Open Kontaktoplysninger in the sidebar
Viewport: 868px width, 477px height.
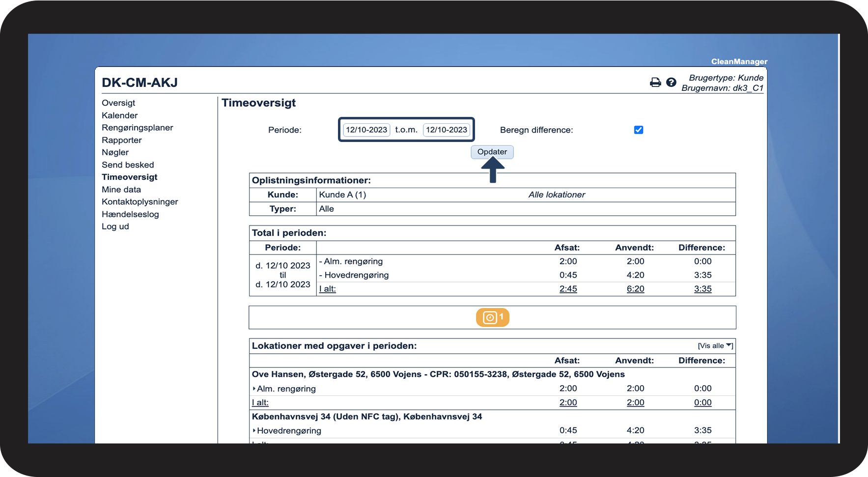[x=140, y=202]
